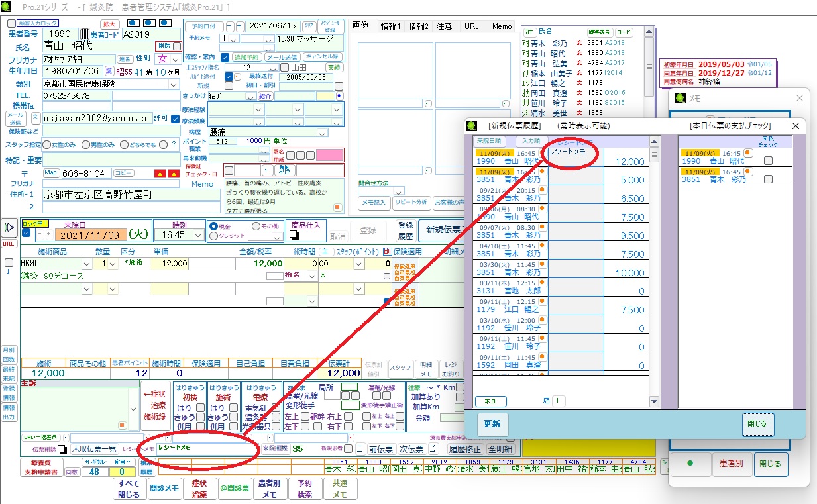Screen dimensions: 817x504
Task: Click the レシートメモ input field at bottom
Action: coord(207,449)
